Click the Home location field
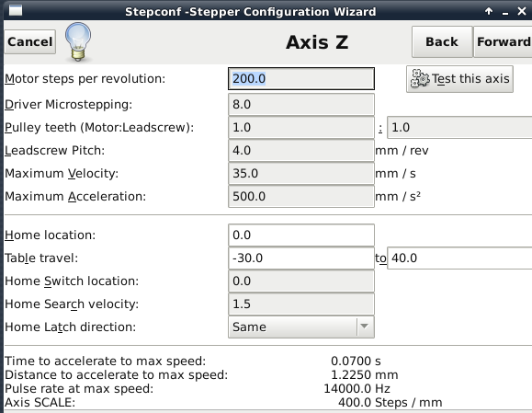 301,235
